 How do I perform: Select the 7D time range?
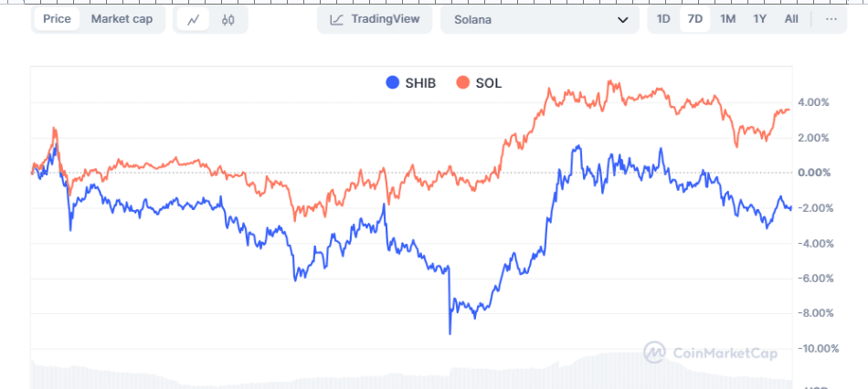pos(694,19)
